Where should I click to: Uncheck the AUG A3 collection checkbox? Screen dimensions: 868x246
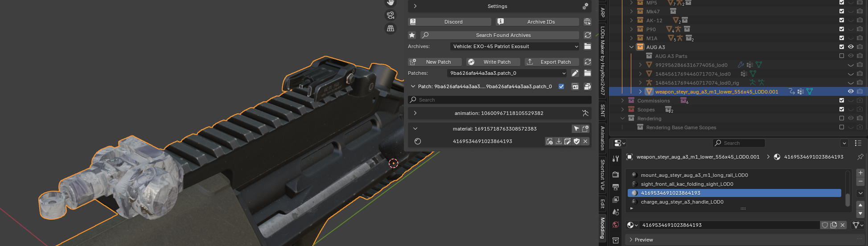841,47
